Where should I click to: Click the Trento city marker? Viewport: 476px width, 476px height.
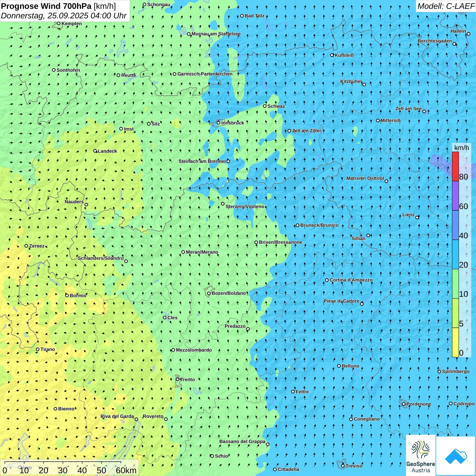pos(177,379)
